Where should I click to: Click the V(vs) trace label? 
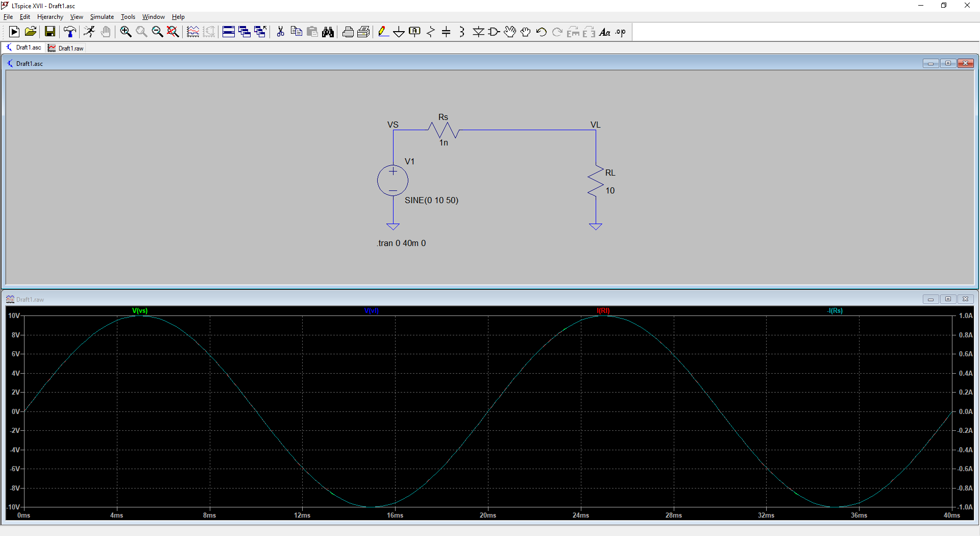click(x=139, y=310)
